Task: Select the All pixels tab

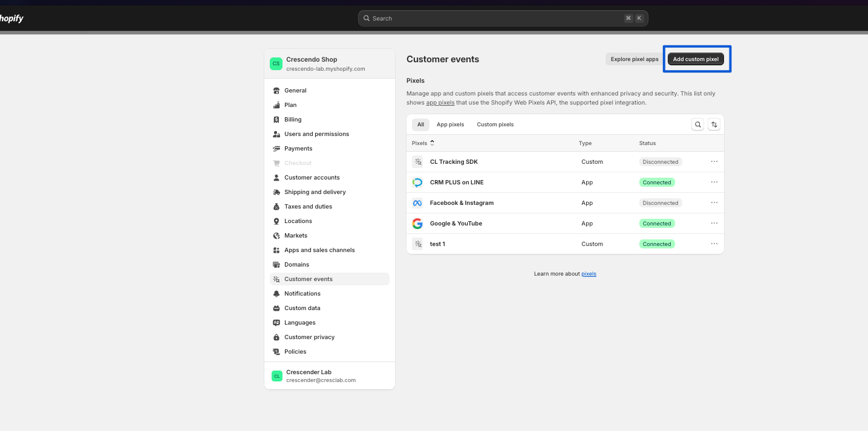Action: 420,125
